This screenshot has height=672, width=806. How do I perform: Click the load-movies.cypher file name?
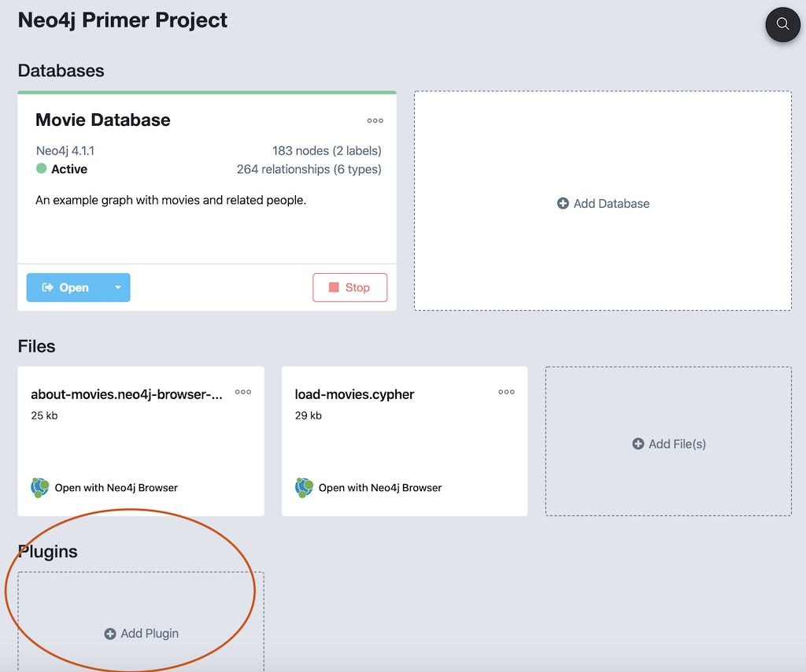[354, 394]
